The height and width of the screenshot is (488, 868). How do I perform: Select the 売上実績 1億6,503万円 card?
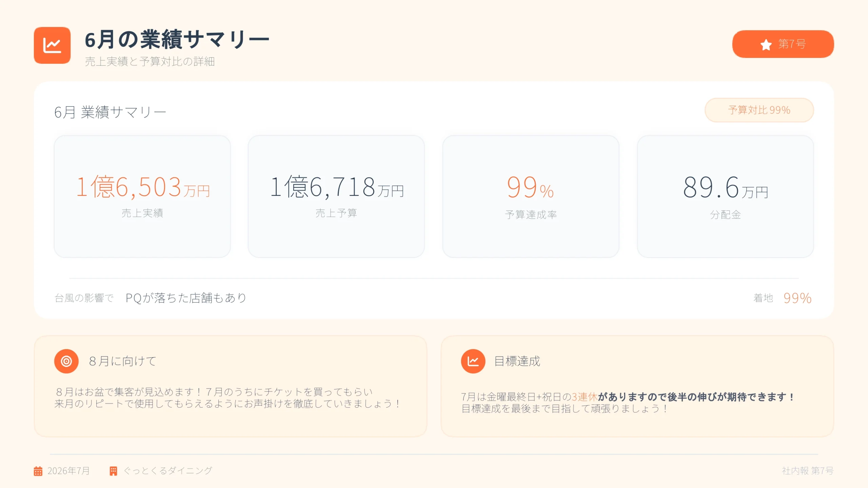[142, 197]
